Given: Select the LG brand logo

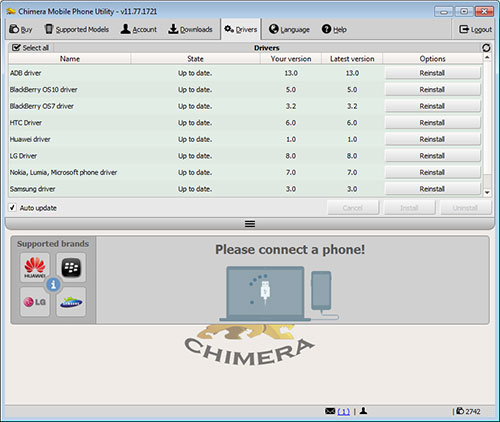Looking at the screenshot, I should pos(35,302).
